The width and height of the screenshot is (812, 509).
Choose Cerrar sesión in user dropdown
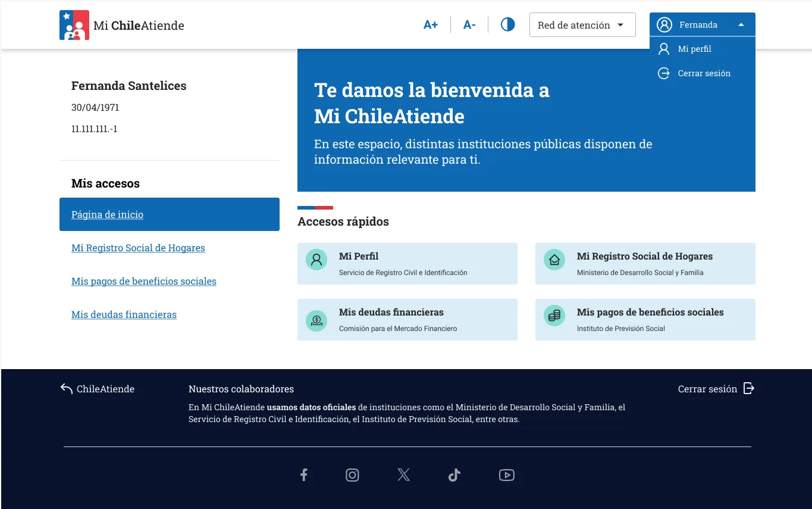(704, 73)
